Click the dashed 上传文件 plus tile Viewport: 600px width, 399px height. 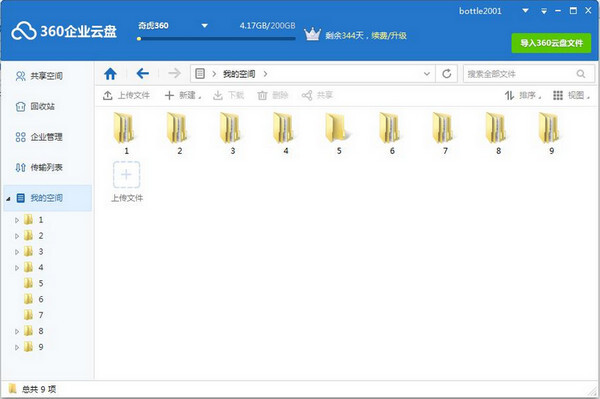point(126,174)
